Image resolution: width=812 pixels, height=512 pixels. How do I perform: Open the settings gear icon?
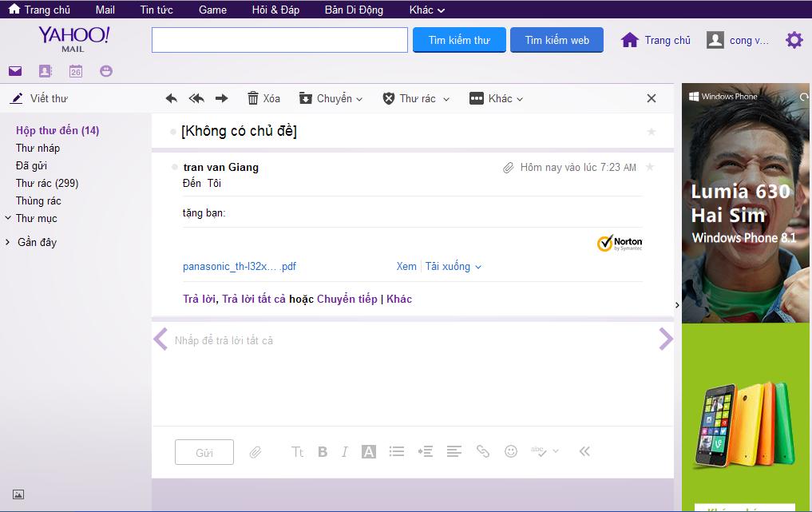794,40
